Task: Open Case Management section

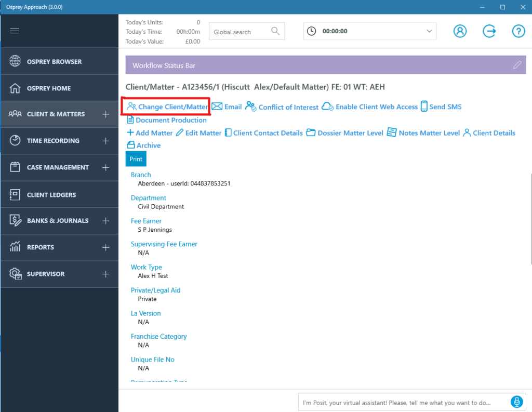Action: (59, 167)
